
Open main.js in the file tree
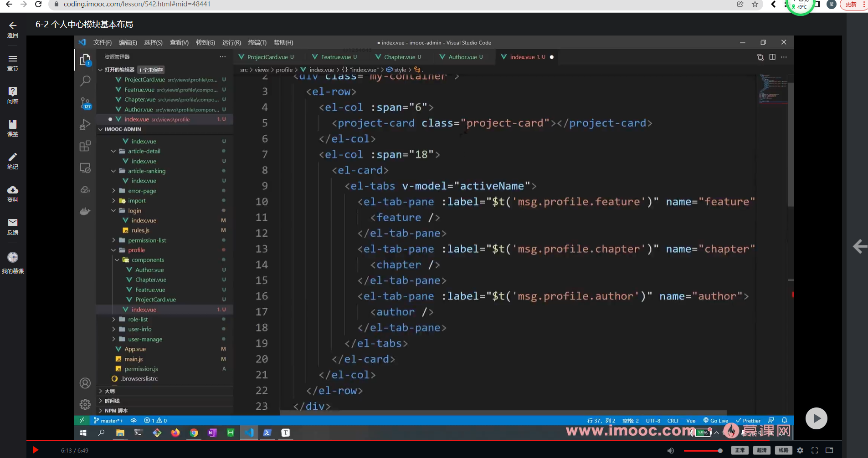[134, 359]
